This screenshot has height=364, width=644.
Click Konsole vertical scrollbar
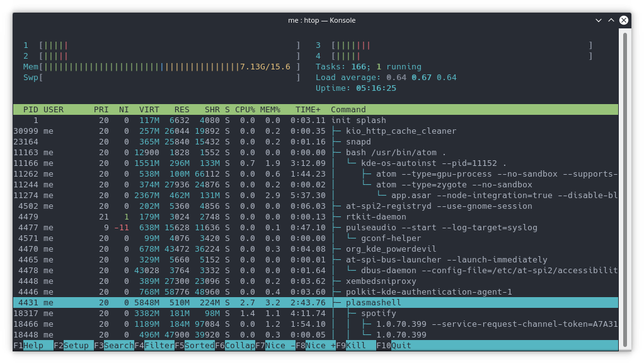624,189
